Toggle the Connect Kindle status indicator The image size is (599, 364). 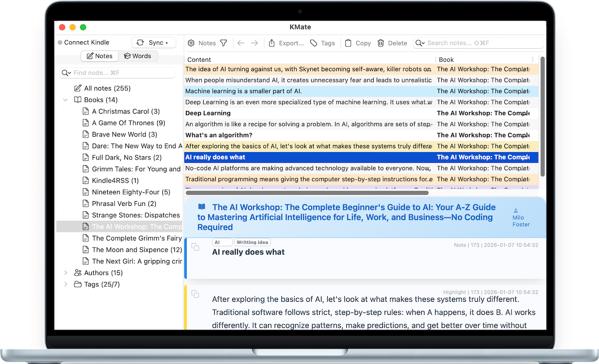tap(60, 43)
